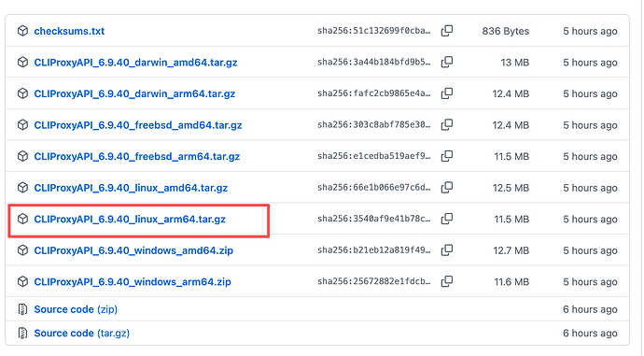644x356 pixels.
Task: Click the 12.5 MB file size
Action: coord(511,188)
